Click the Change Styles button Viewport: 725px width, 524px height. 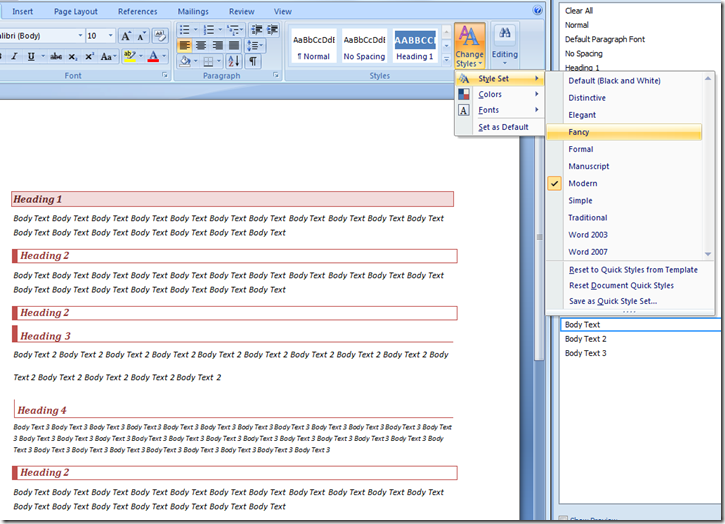[x=469, y=46]
